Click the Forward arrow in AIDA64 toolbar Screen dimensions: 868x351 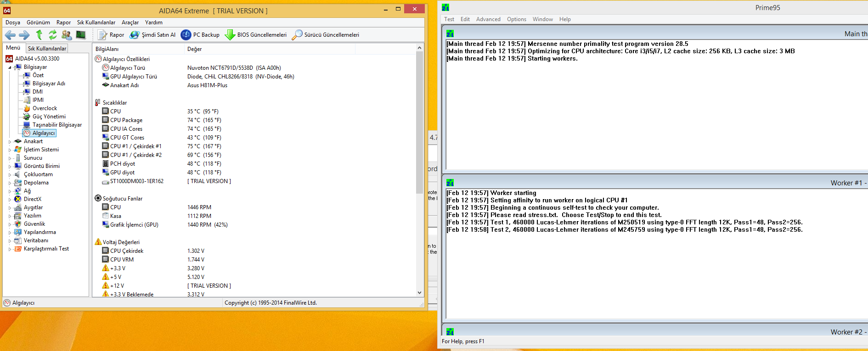tap(24, 35)
